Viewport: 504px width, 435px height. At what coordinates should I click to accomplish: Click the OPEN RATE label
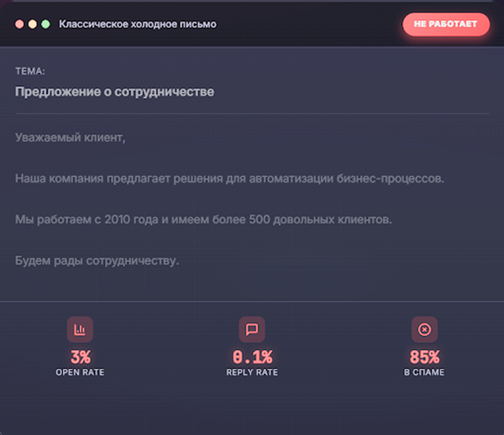[x=80, y=372]
